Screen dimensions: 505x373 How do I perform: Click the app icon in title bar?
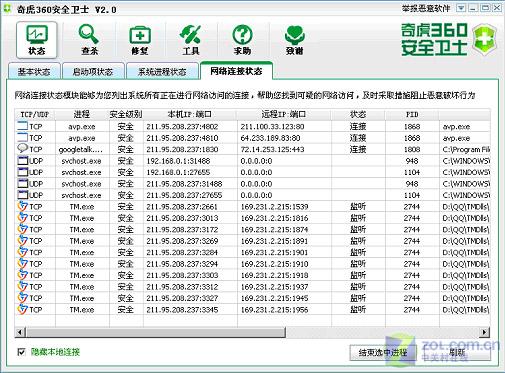click(x=7, y=9)
